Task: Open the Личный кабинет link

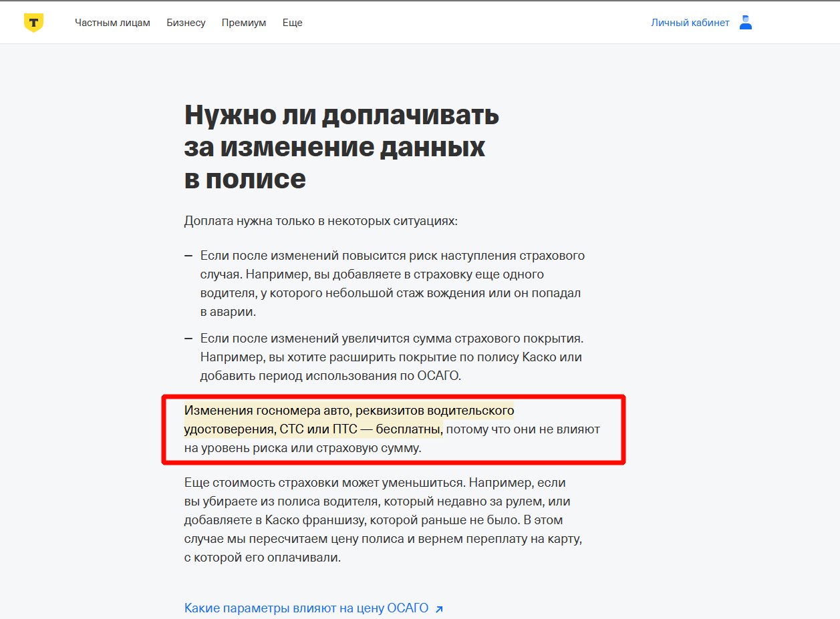Action: [690, 23]
